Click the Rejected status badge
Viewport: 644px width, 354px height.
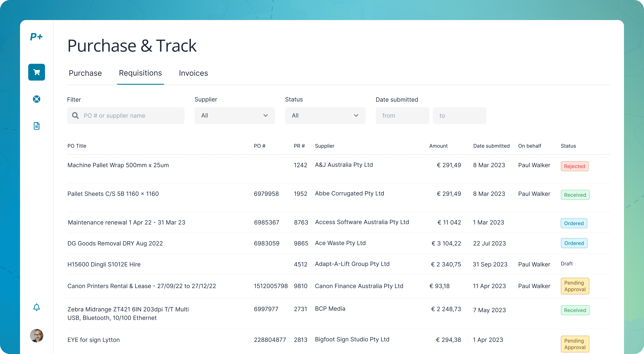pos(574,166)
